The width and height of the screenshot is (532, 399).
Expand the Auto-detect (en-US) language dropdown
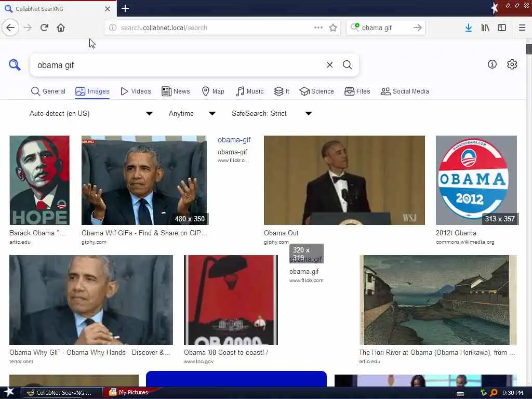pyautogui.click(x=91, y=113)
